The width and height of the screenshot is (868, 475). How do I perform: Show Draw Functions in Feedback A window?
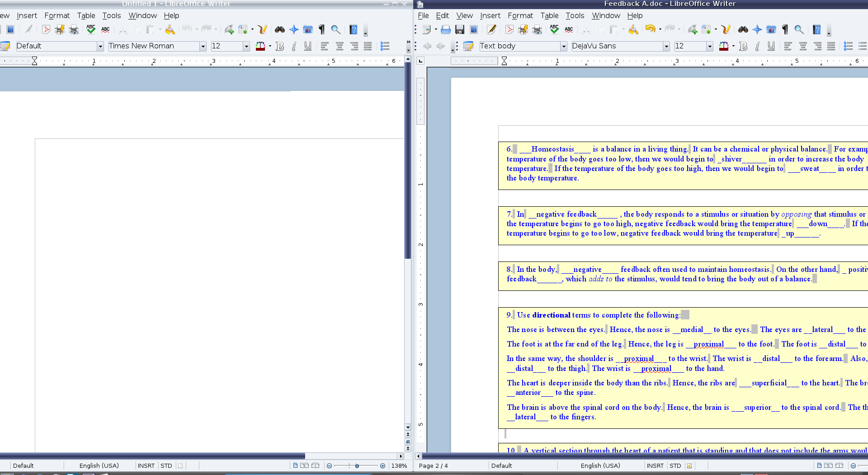point(726,29)
